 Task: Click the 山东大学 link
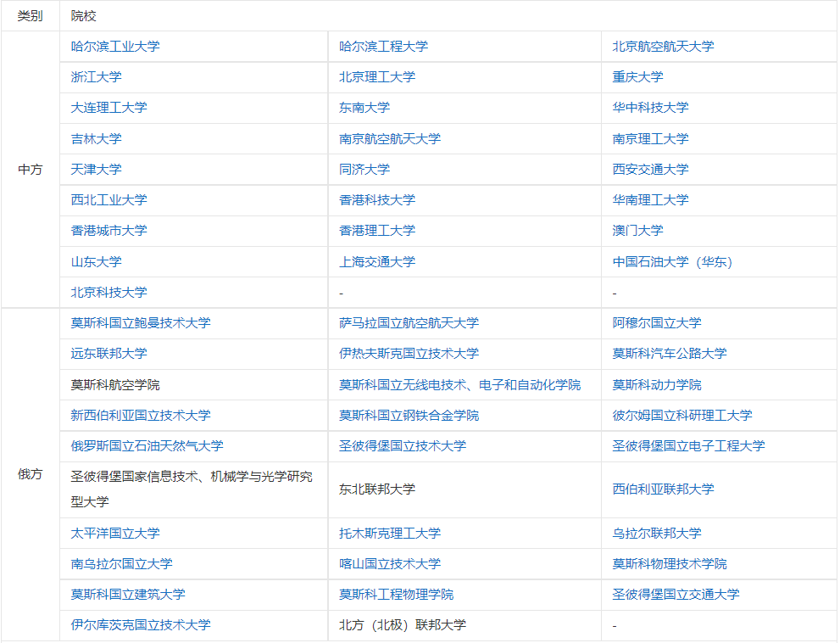point(97,262)
